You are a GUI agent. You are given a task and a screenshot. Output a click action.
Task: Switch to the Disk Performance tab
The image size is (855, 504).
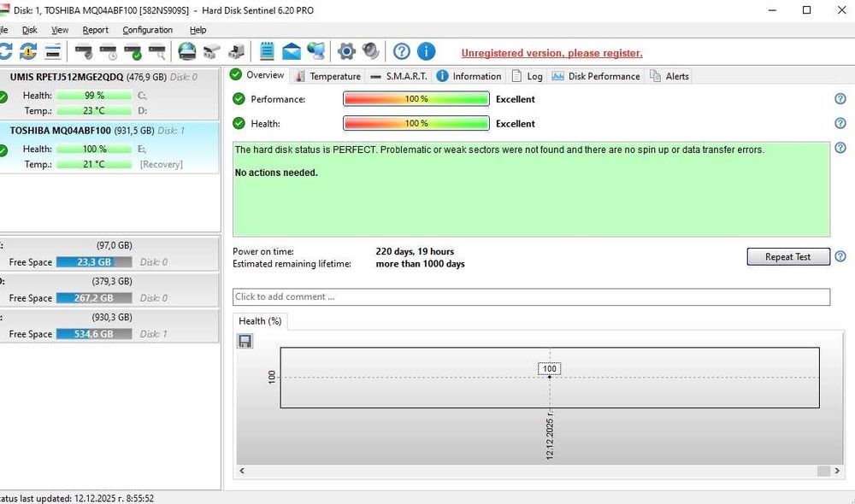point(595,76)
